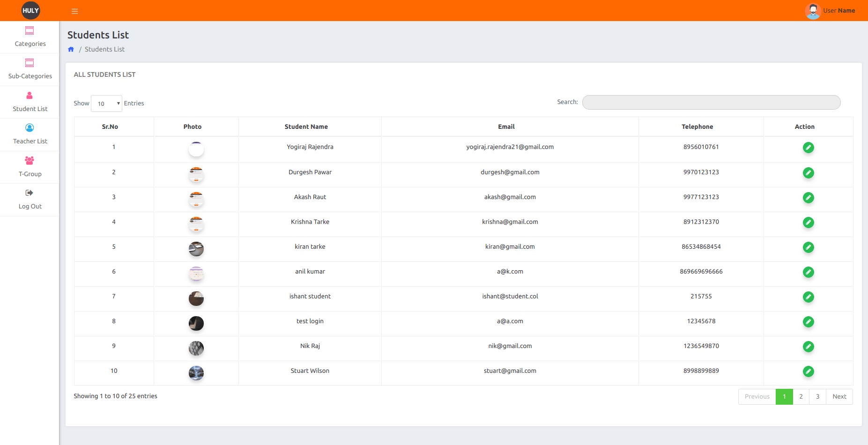The width and height of the screenshot is (868, 445).
Task: Go to pagination page 2
Action: pyautogui.click(x=801, y=397)
